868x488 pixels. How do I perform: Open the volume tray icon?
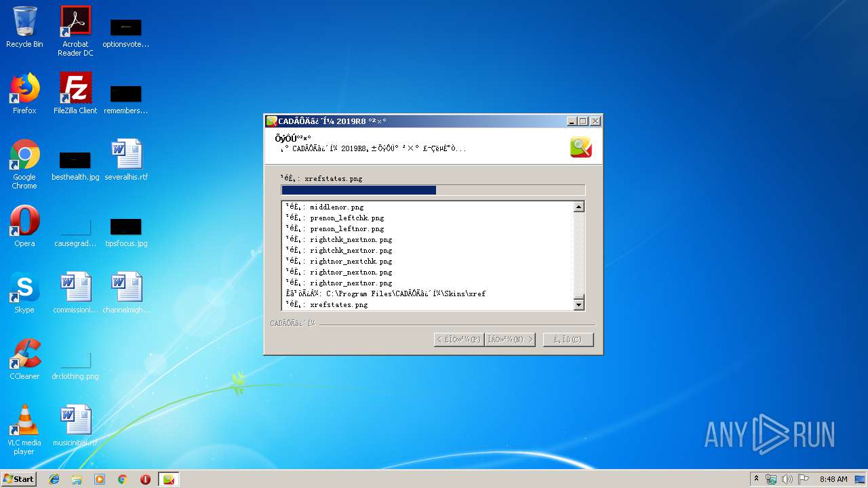tap(787, 479)
